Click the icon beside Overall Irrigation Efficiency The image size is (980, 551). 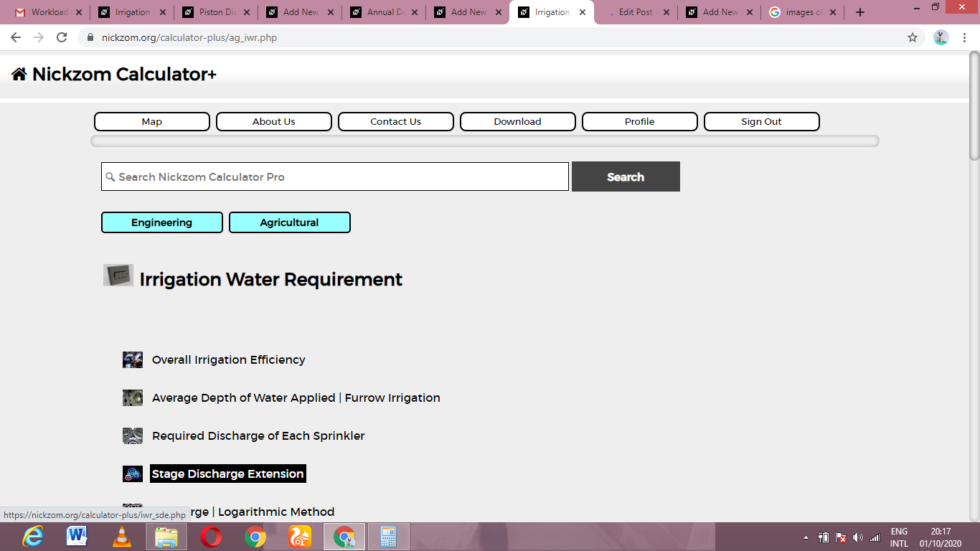[133, 360]
